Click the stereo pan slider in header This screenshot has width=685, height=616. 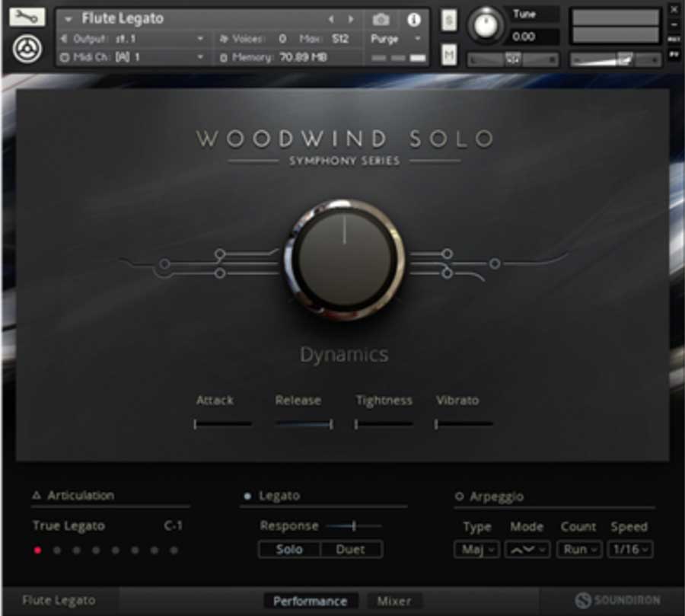point(513,59)
